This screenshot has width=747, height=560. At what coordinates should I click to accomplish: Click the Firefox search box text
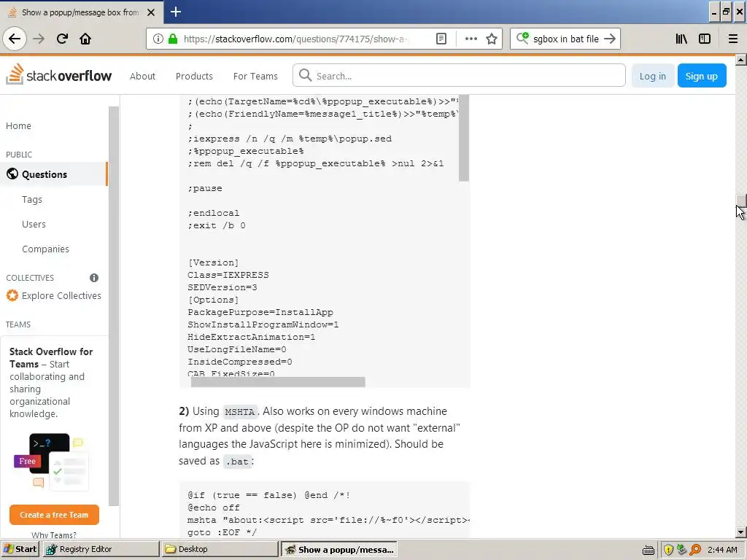coord(565,39)
